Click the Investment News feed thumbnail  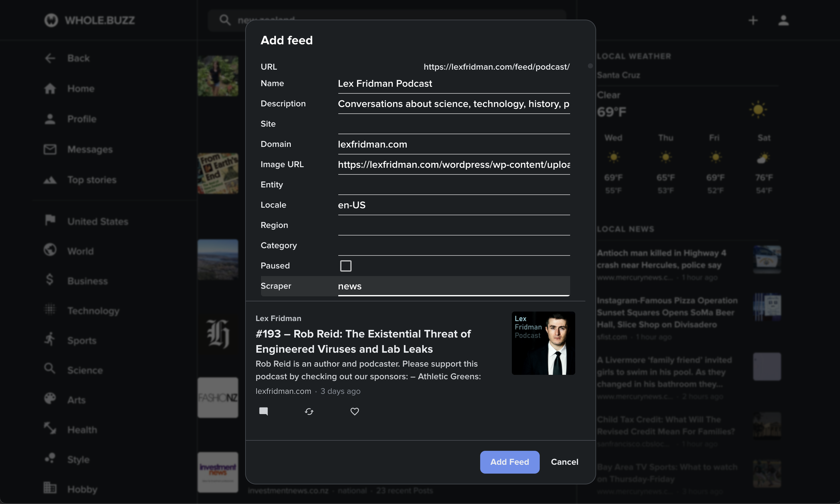tap(218, 472)
